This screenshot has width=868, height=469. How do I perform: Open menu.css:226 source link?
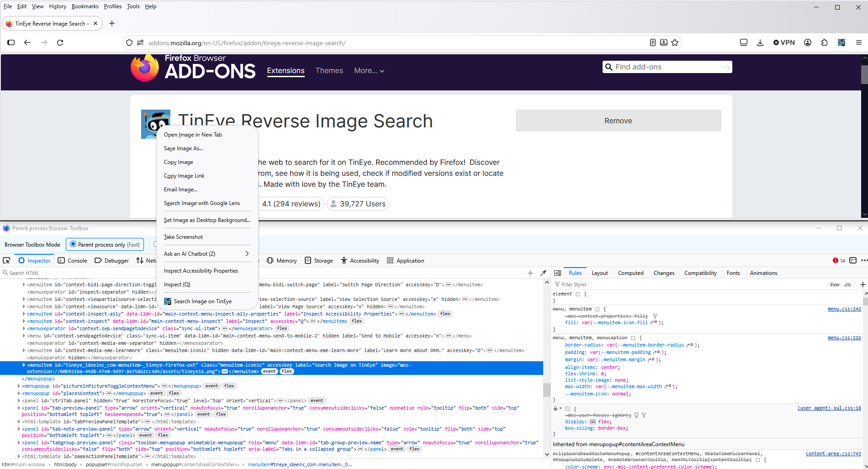pyautogui.click(x=844, y=338)
